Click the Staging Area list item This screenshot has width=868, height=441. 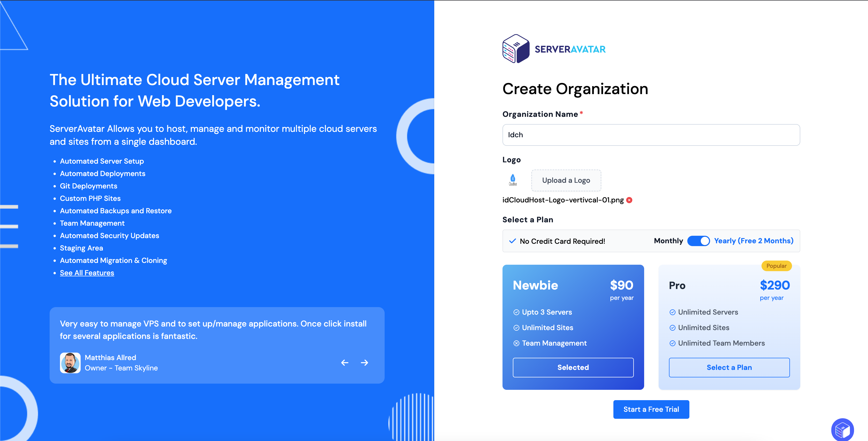pyautogui.click(x=81, y=248)
